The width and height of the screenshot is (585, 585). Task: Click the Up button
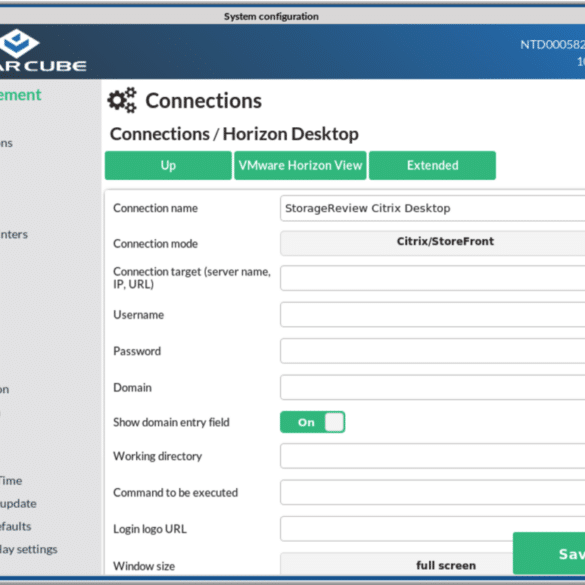point(168,165)
